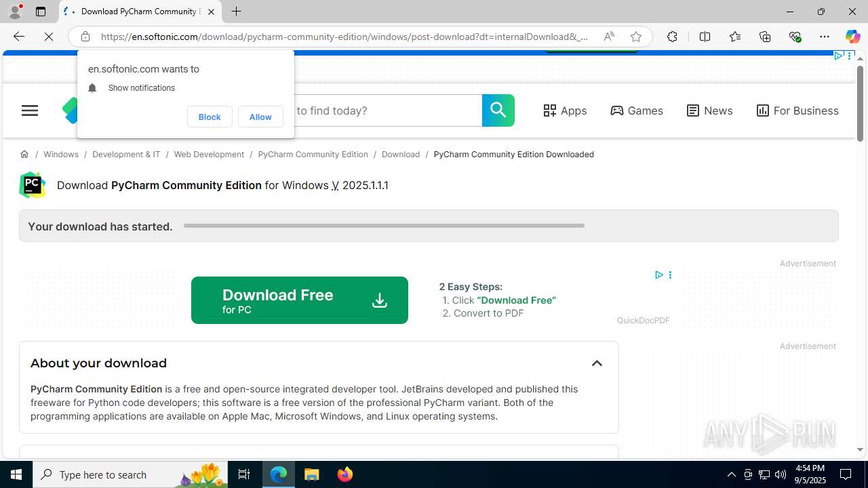Image resolution: width=868 pixels, height=488 pixels.
Task: Launch Copilot sidebar icon
Action: point(852,37)
